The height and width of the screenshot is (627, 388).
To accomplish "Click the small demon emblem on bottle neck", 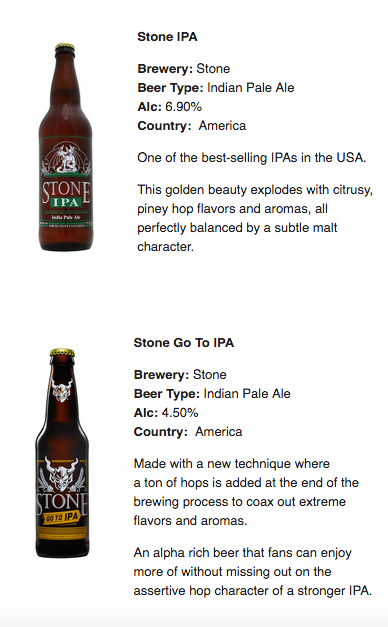I will (62, 390).
